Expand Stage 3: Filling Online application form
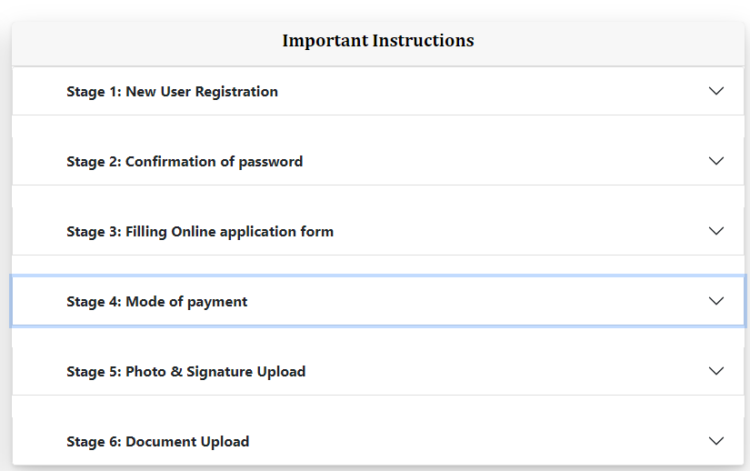This screenshot has height=471, width=750. pos(200,232)
